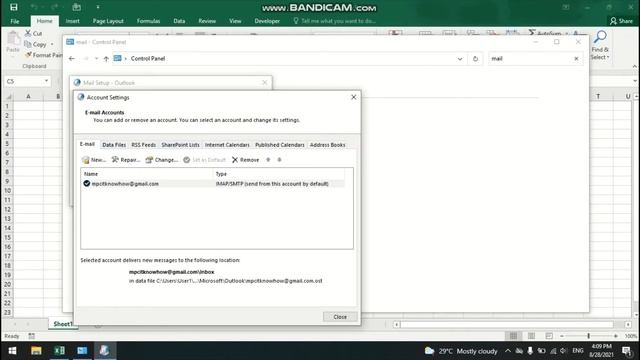Click the zoom in plus button
Screen dimensions: 640x360
tap(616, 336)
